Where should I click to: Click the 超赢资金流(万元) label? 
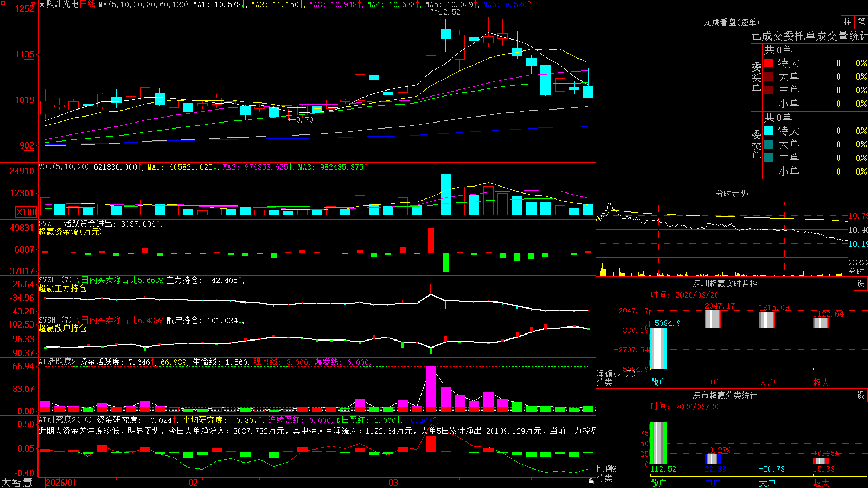click(x=70, y=232)
